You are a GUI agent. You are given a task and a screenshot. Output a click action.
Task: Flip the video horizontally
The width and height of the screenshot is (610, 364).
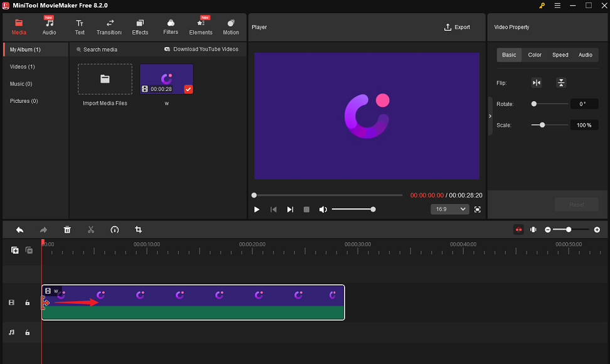[537, 82]
